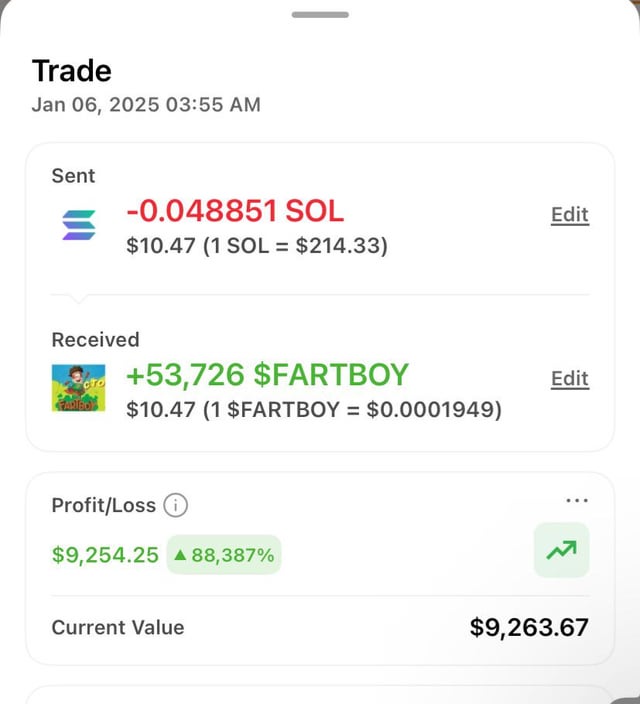Image resolution: width=640 pixels, height=704 pixels.
Task: Click the Solana token icon
Action: (79, 226)
